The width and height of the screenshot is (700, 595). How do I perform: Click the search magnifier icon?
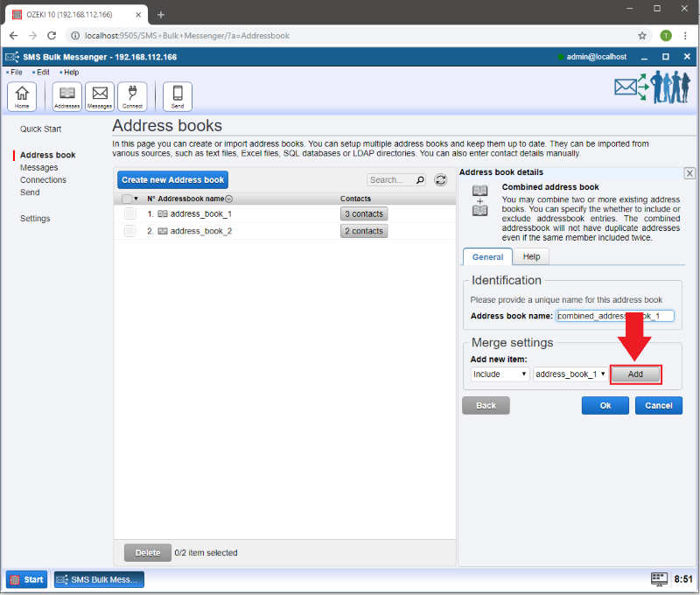pos(420,180)
